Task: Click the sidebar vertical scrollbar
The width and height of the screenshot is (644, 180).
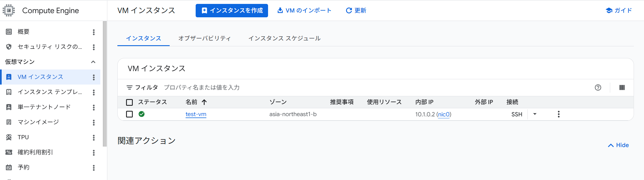Action: click(105, 84)
